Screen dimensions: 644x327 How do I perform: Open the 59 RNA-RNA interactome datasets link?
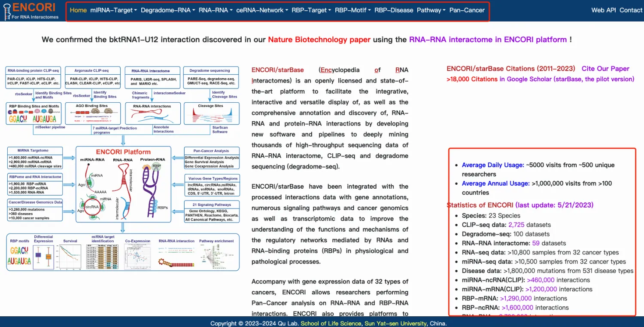tap(536, 243)
